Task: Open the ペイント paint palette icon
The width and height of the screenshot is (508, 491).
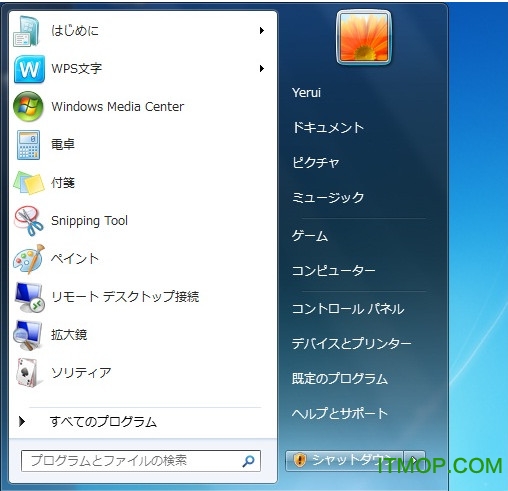Action: click(x=29, y=259)
